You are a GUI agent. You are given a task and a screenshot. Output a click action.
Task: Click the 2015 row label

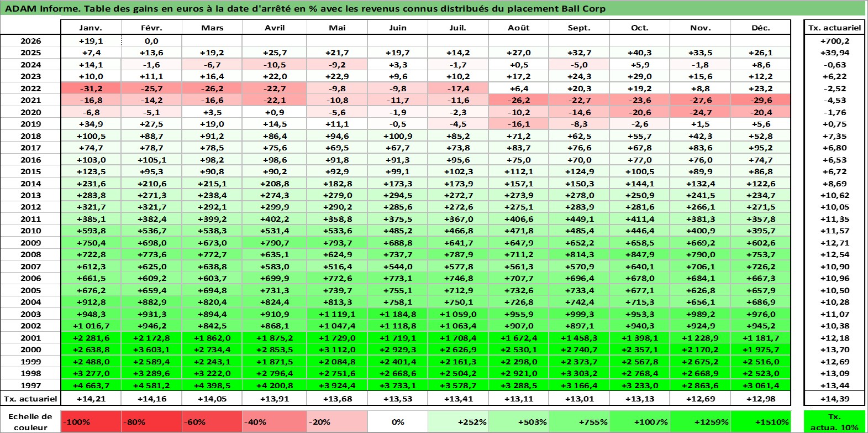point(30,171)
